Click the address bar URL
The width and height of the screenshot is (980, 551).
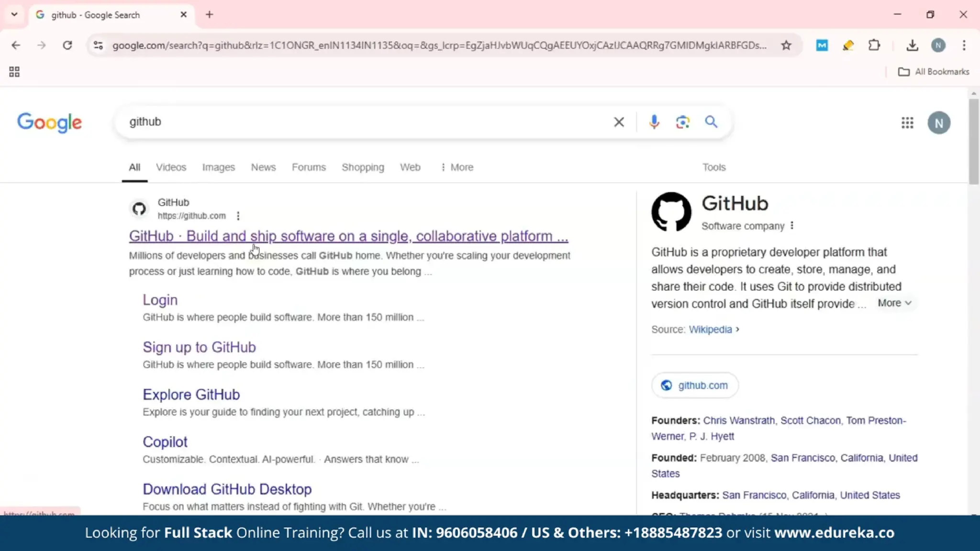(x=439, y=45)
